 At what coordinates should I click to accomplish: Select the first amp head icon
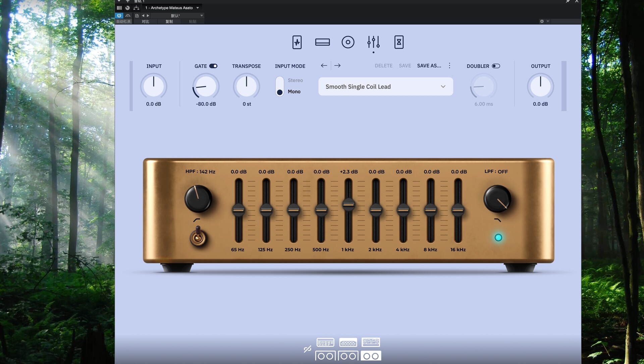325,343
